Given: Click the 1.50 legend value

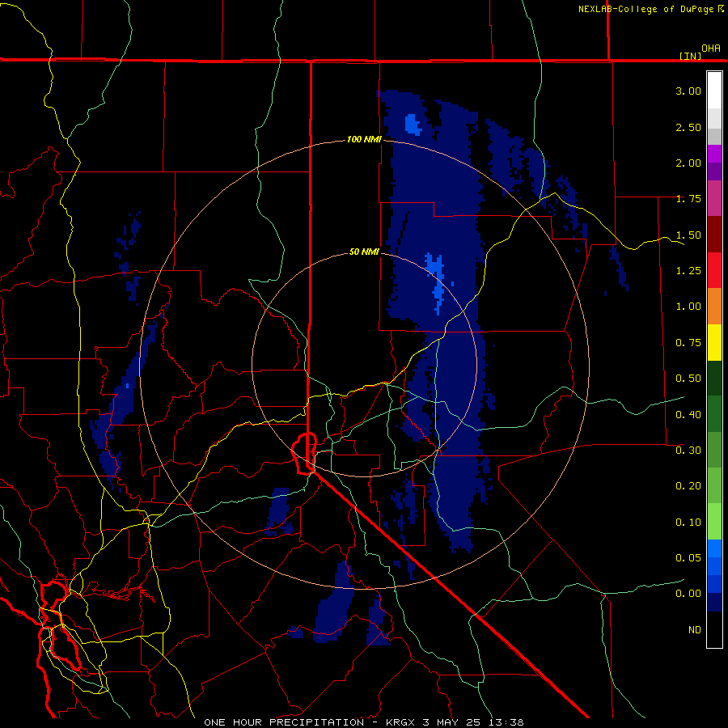Looking at the screenshot, I should point(688,235).
